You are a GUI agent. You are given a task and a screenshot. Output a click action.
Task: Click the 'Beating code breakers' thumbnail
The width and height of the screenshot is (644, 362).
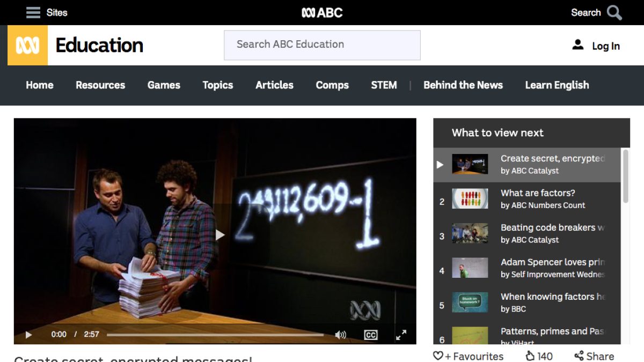point(470,233)
